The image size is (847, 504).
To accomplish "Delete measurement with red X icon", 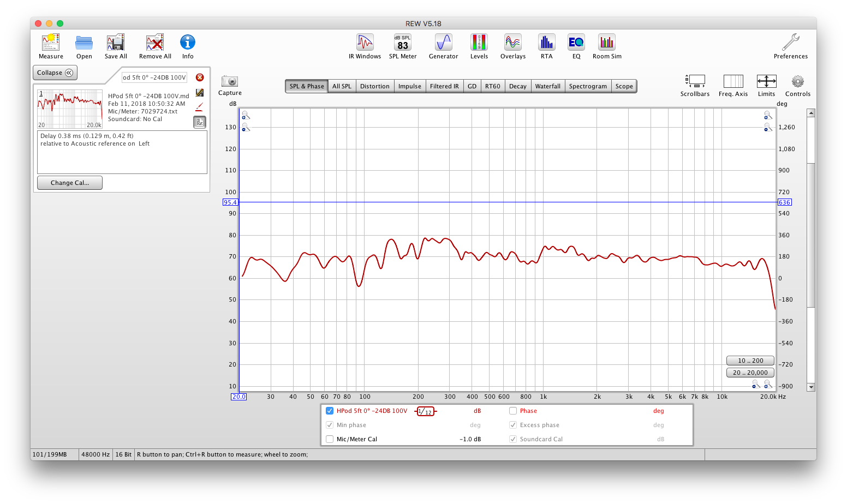I will (x=200, y=77).
